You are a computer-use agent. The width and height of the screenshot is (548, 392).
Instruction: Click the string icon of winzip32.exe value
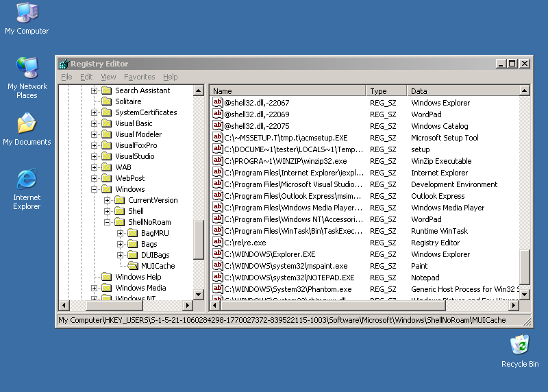pyautogui.click(x=218, y=160)
